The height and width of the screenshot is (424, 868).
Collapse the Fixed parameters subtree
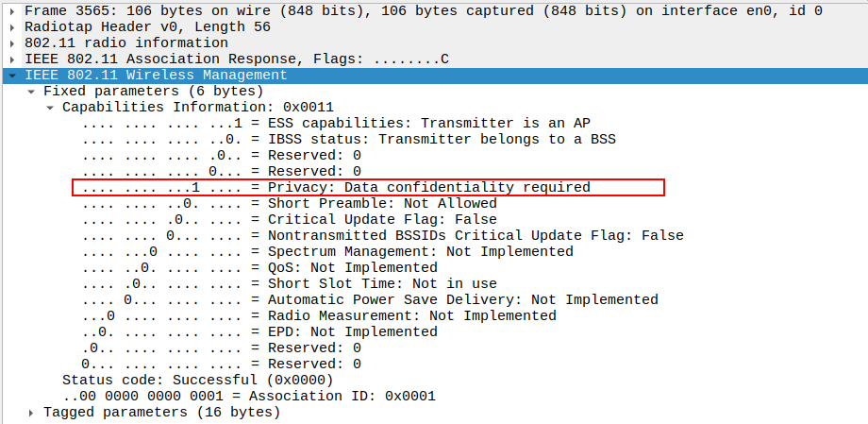(x=31, y=92)
